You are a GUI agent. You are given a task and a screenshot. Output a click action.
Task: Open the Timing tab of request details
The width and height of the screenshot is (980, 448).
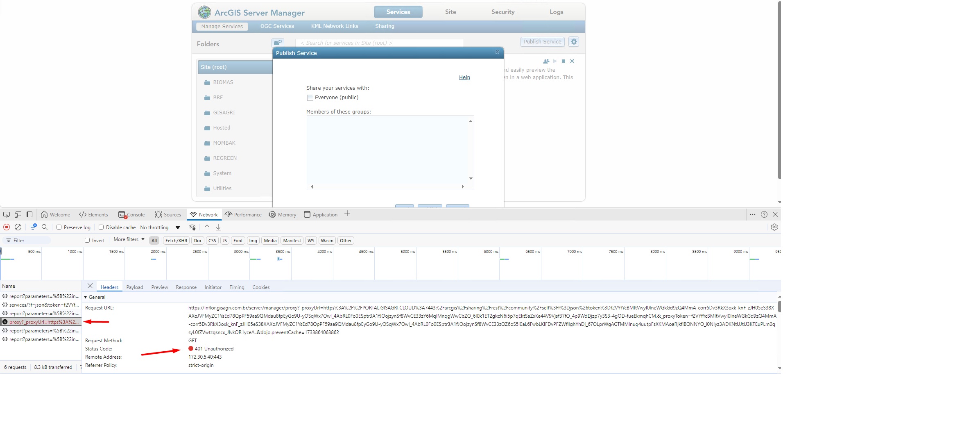(237, 287)
